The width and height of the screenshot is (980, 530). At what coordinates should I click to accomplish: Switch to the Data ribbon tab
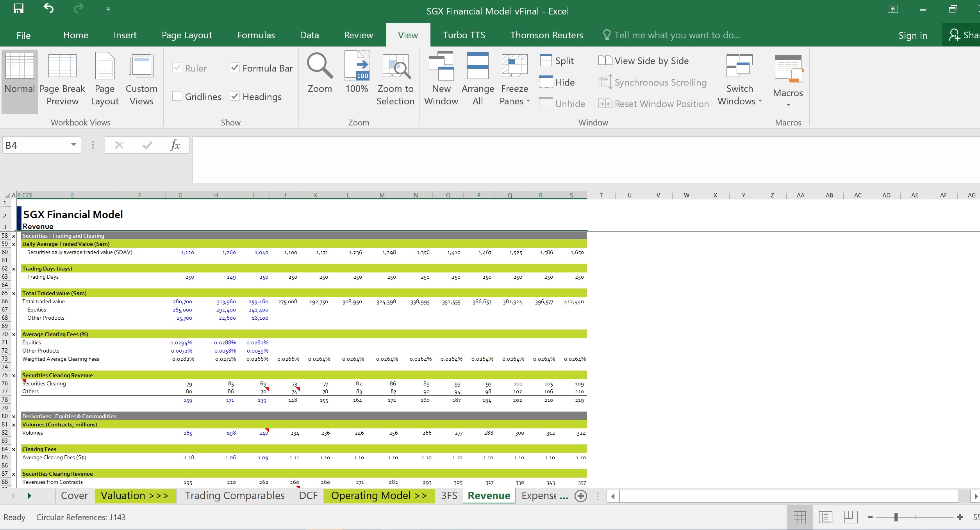click(x=309, y=35)
